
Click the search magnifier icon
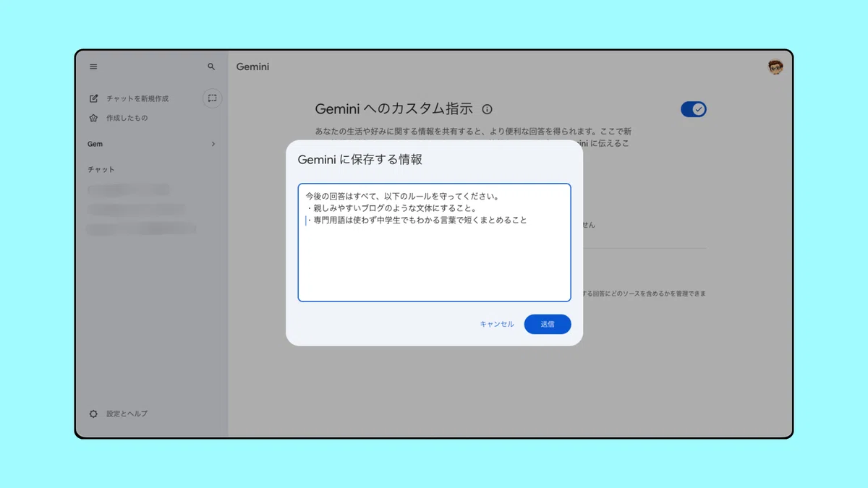[x=211, y=67]
